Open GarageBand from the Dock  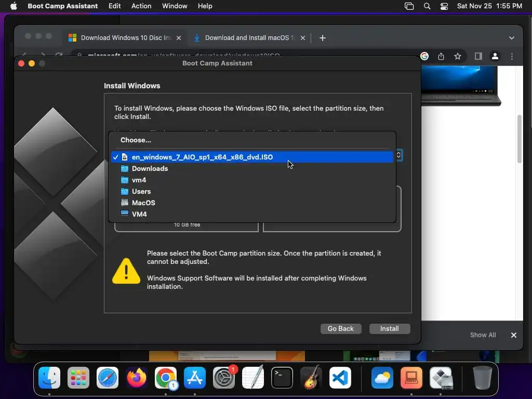click(311, 378)
